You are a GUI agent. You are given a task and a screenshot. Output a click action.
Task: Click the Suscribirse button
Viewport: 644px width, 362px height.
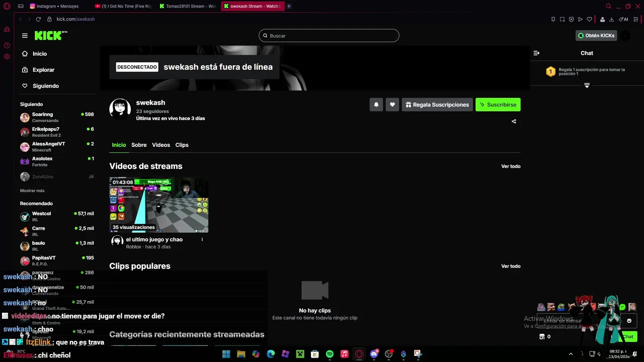[498, 105]
